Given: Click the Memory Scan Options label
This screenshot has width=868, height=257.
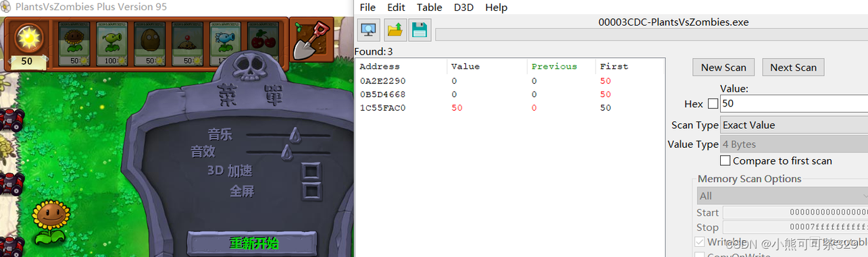Looking at the screenshot, I should pos(749,179).
